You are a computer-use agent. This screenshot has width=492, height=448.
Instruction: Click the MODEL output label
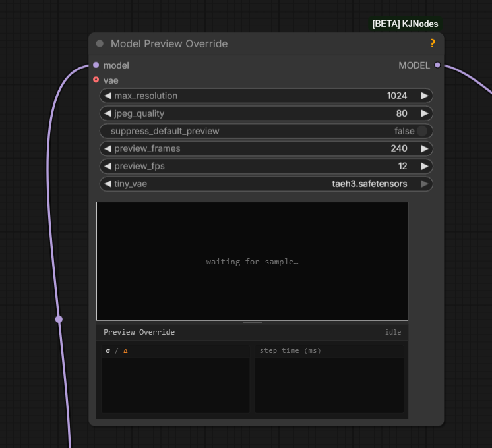[414, 65]
